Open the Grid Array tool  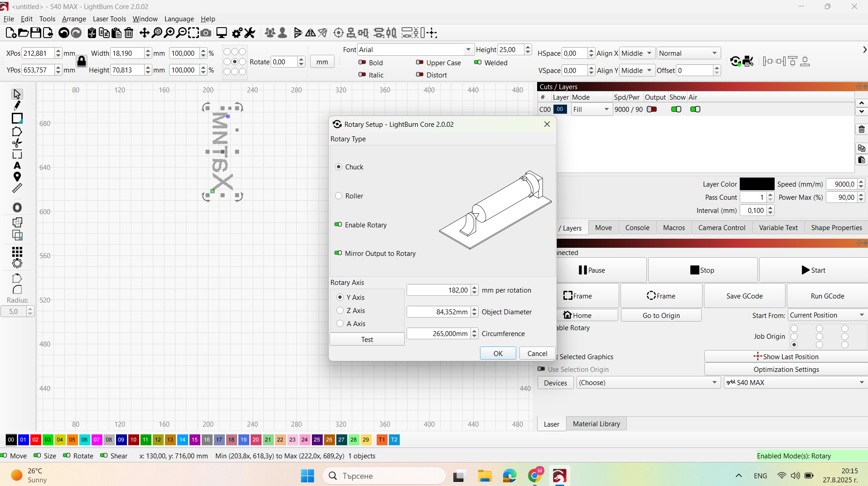click(x=17, y=251)
